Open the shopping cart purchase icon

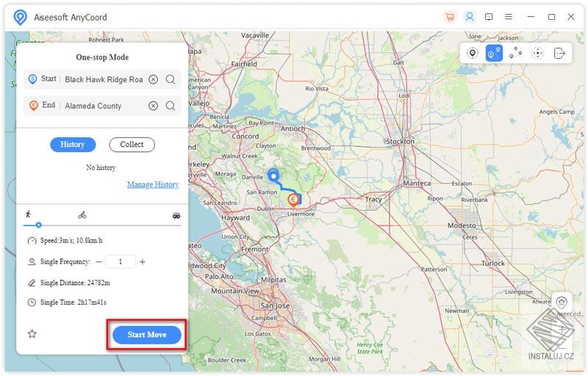tap(449, 17)
